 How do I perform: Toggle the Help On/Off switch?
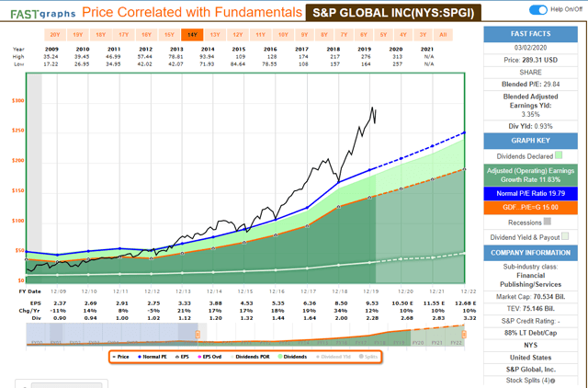(537, 10)
